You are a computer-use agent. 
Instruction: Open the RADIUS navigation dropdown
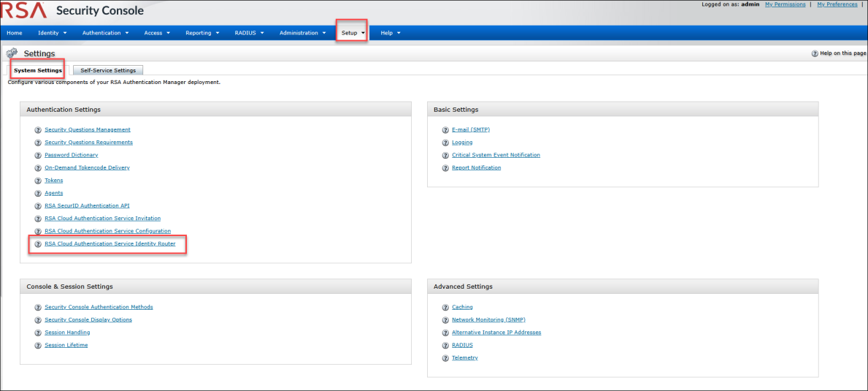[x=249, y=33]
